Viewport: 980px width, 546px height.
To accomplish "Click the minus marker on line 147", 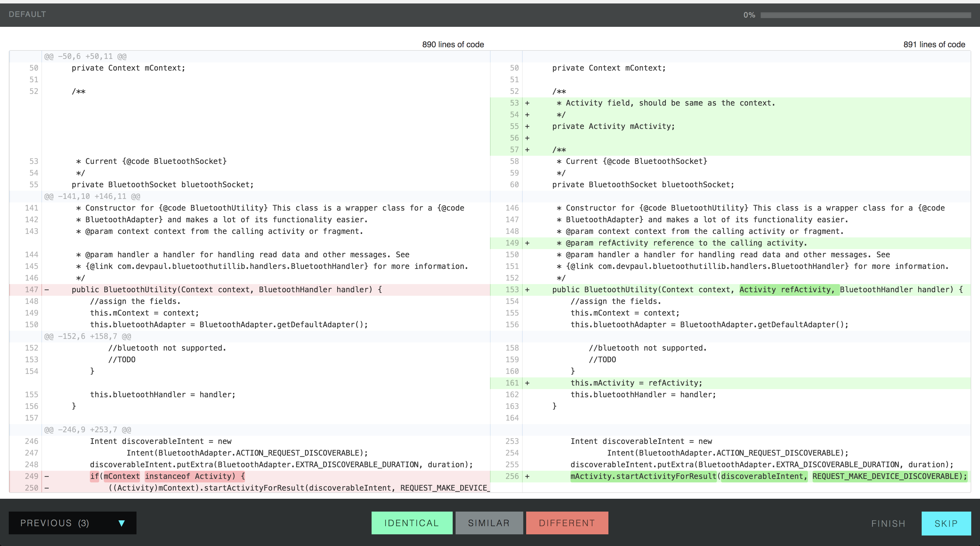I will coord(47,290).
